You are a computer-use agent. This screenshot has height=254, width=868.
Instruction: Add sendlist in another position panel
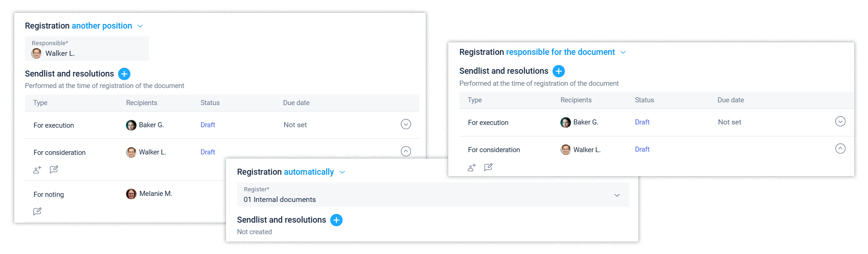coord(124,74)
